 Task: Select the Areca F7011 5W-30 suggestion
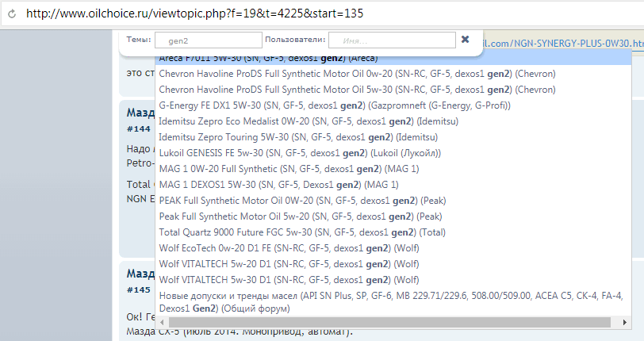click(x=393, y=59)
